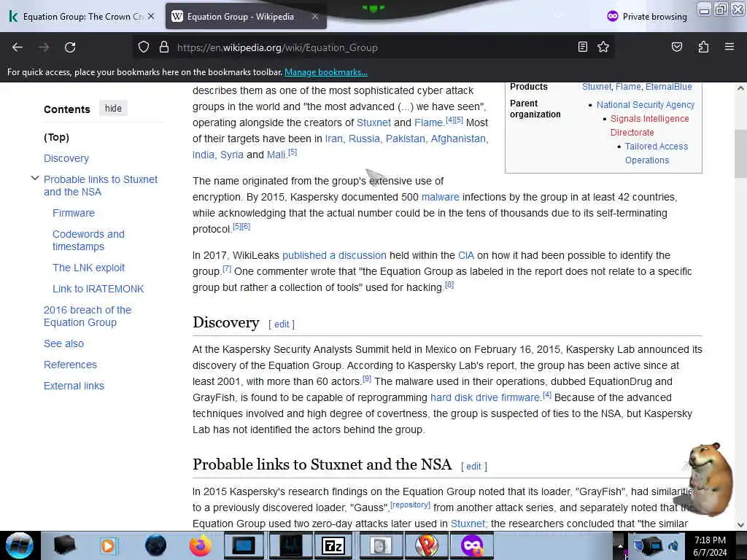Close the Kaspersky Equation Group tab
Viewport: 747px width, 560px height.
(151, 16)
